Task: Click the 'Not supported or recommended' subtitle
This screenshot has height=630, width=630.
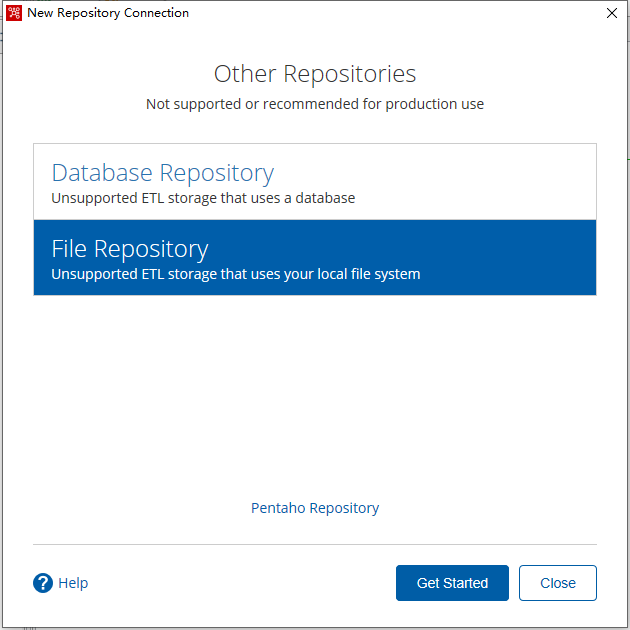Action: (x=315, y=104)
